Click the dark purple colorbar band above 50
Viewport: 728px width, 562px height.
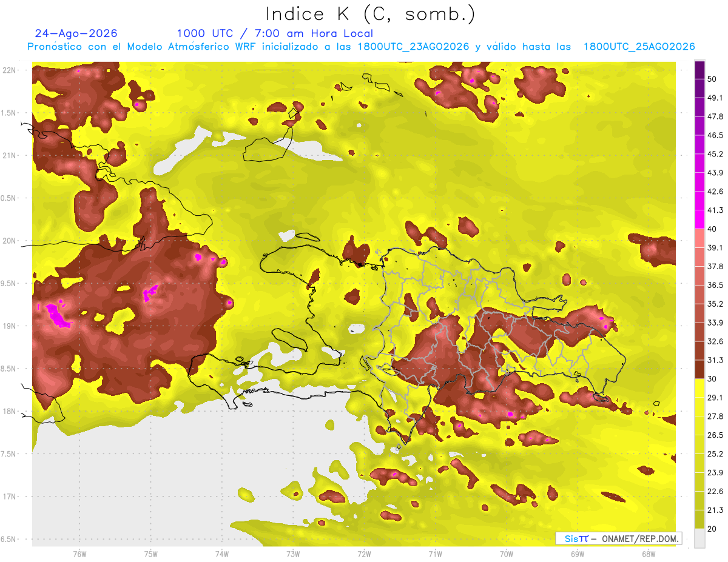pyautogui.click(x=699, y=70)
